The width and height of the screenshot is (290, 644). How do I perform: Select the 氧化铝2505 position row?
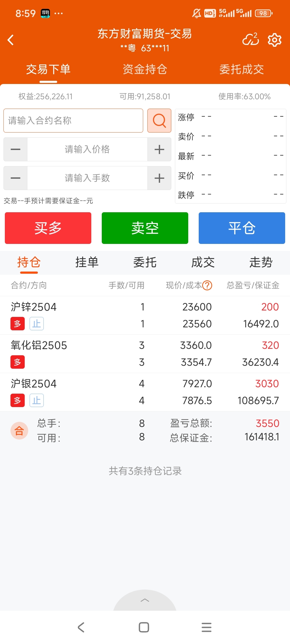[145, 354]
